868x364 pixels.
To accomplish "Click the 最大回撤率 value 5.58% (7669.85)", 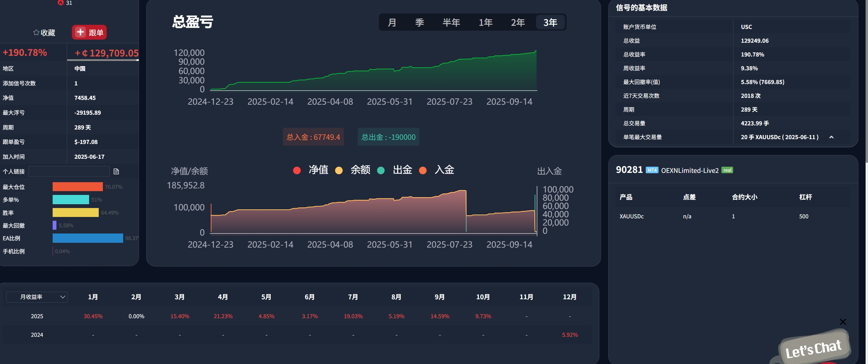I will point(763,82).
